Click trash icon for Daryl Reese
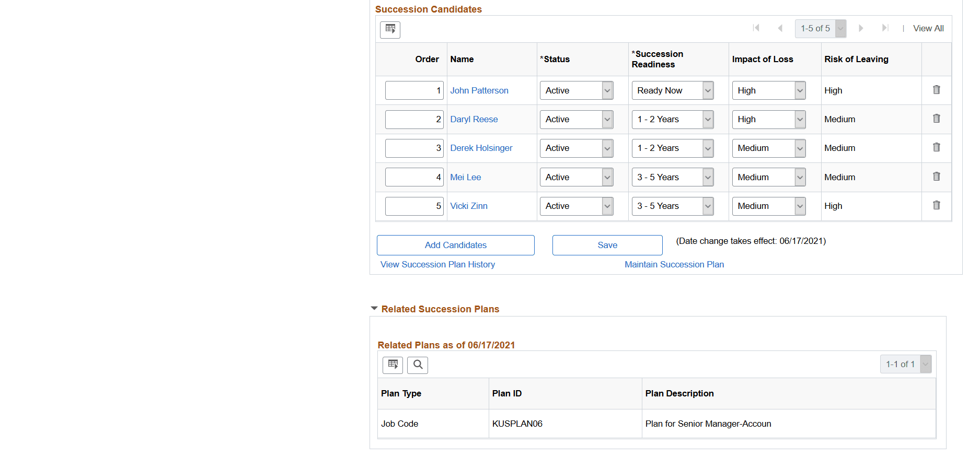Viewport: 980px width, 457px height. click(x=936, y=119)
